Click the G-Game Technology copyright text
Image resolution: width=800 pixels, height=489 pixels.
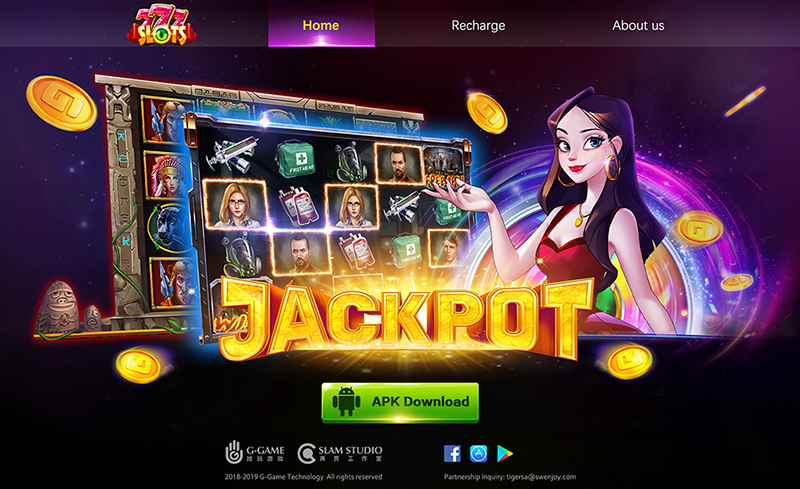[303, 477]
